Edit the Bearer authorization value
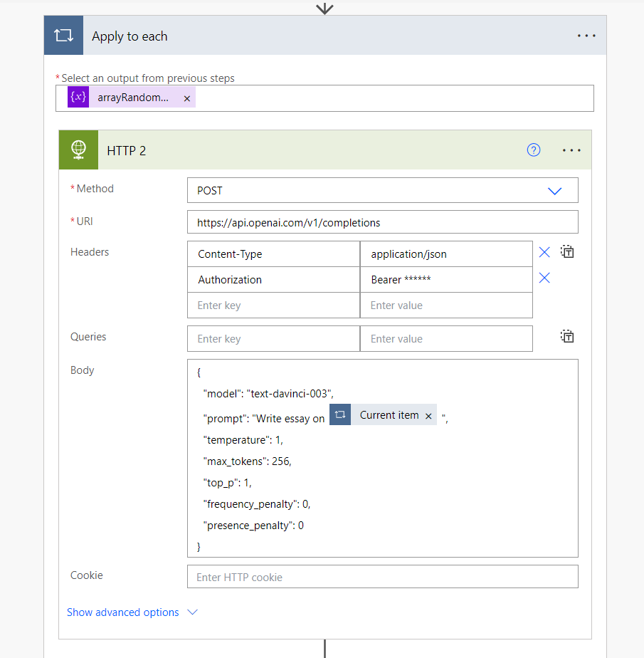Viewport: 644px width, 658px height. [445, 280]
